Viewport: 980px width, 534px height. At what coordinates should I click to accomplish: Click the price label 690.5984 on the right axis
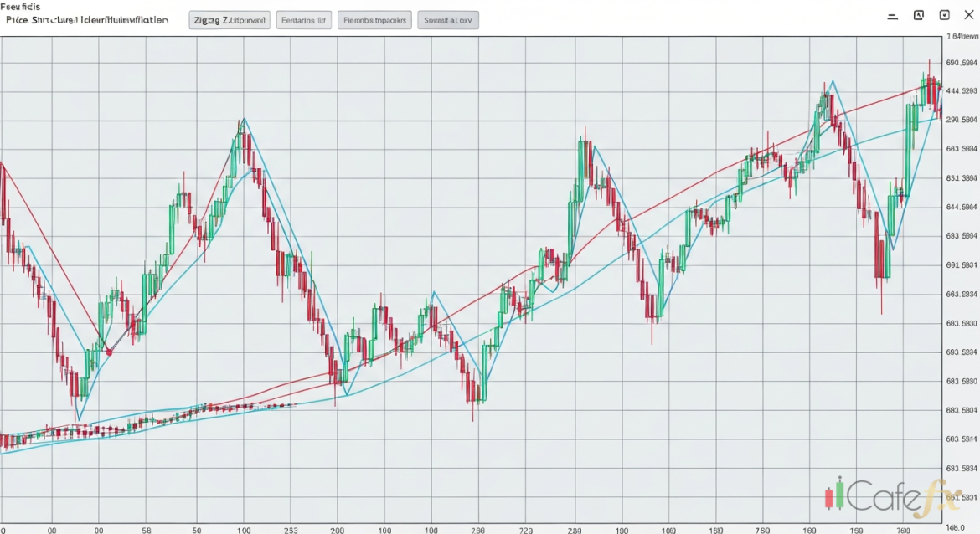(963, 63)
